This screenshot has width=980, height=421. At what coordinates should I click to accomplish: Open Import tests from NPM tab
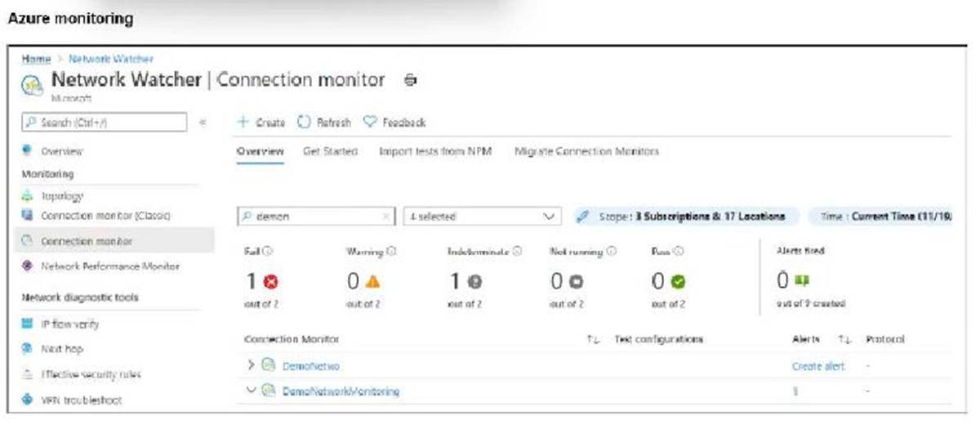pyautogui.click(x=435, y=151)
